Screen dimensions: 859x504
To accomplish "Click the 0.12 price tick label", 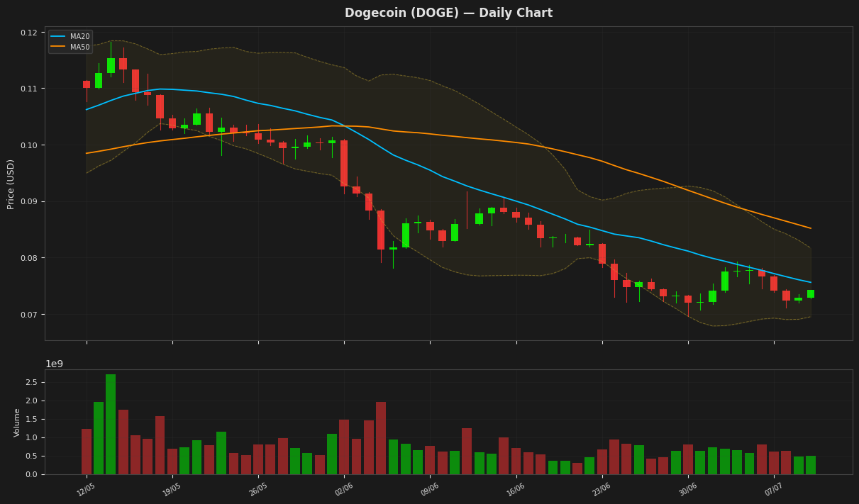I will [x=29, y=33].
